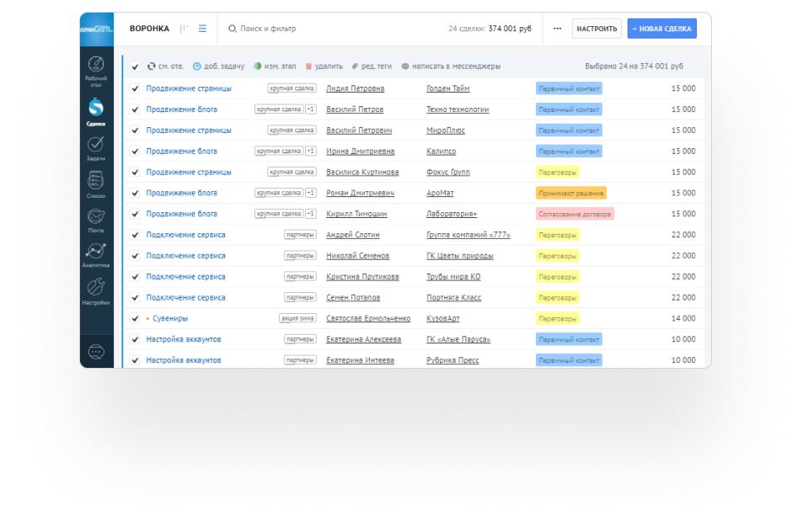The image size is (808, 532).
Task: Open Рабочий стол in the sidebar
Action: click(96, 67)
